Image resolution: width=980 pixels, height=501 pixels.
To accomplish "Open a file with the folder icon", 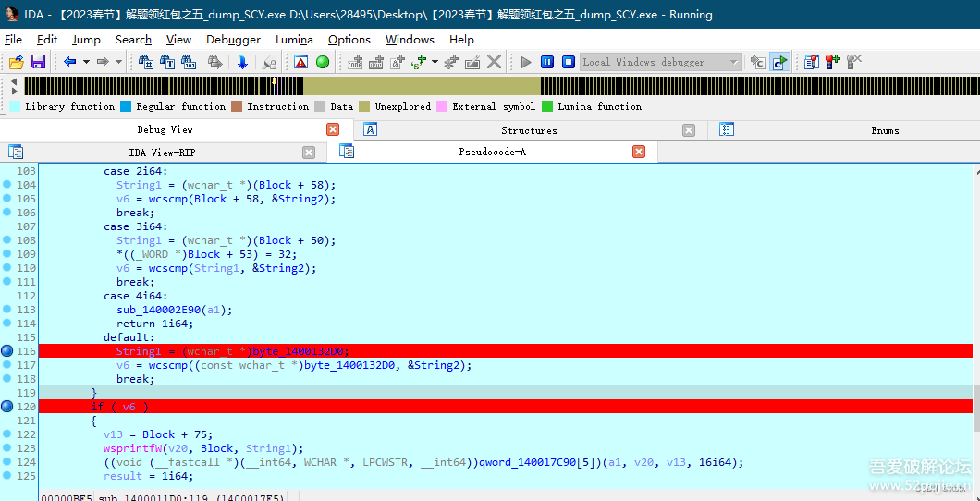I will pyautogui.click(x=17, y=62).
